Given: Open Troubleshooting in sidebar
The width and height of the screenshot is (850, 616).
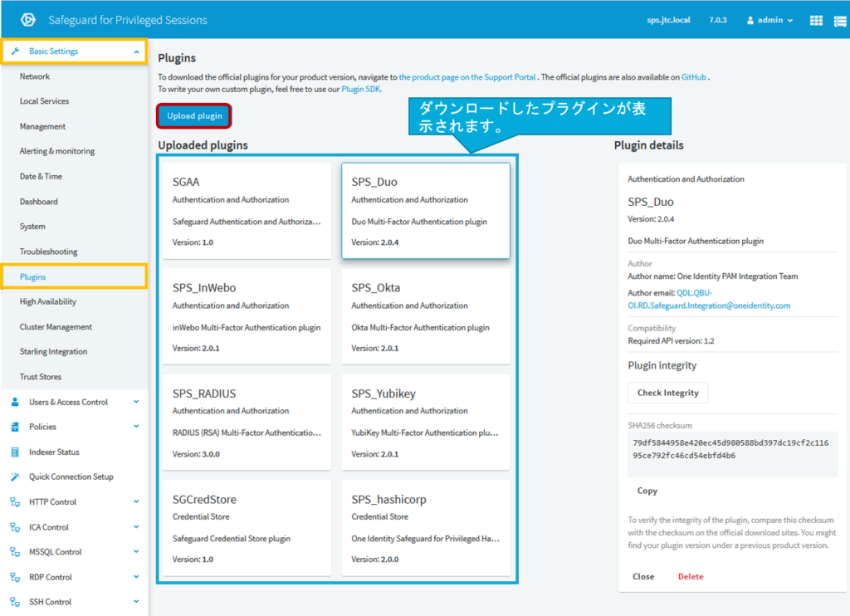Looking at the screenshot, I should point(48,252).
